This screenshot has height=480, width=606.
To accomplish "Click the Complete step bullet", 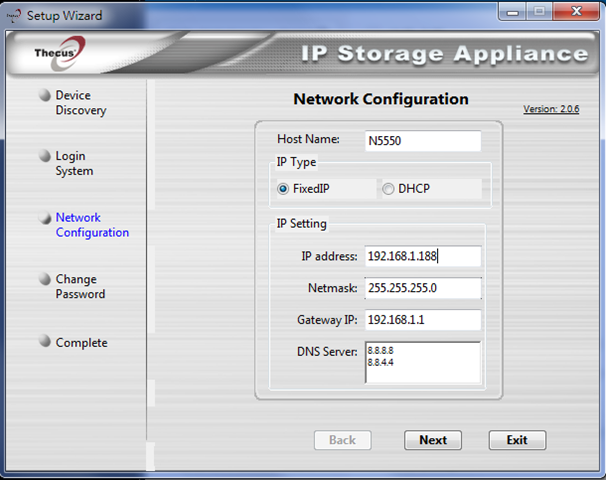I will [45, 341].
